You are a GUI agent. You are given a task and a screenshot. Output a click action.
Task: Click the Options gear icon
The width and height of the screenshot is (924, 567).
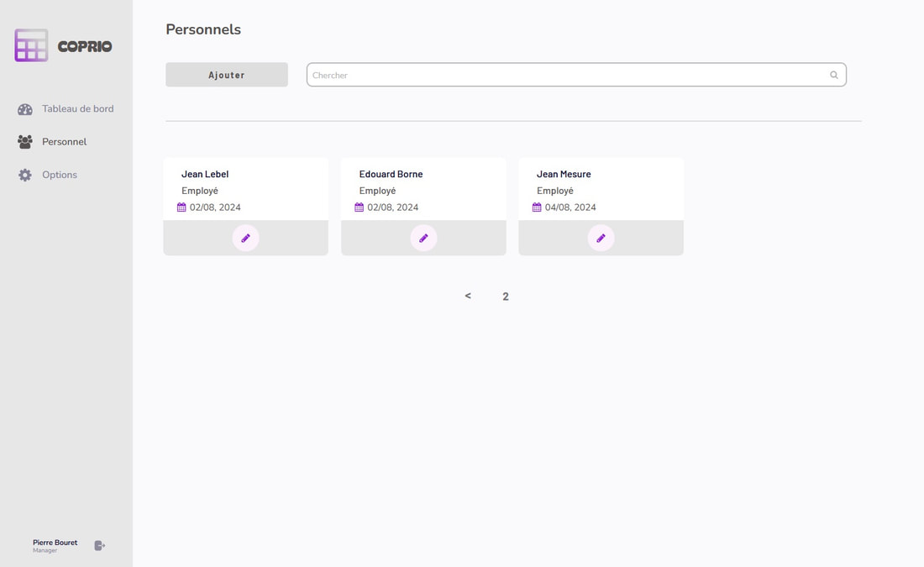pos(25,175)
